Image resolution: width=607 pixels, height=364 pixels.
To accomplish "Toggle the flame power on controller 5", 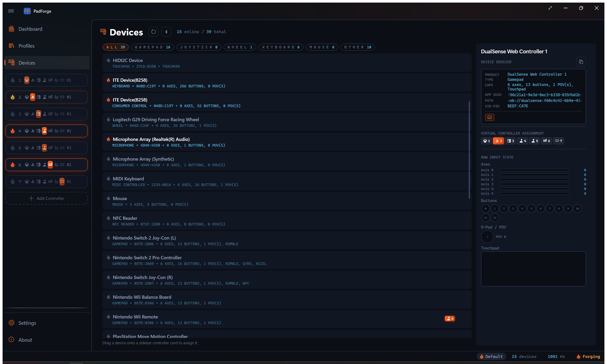I will click(x=13, y=148).
